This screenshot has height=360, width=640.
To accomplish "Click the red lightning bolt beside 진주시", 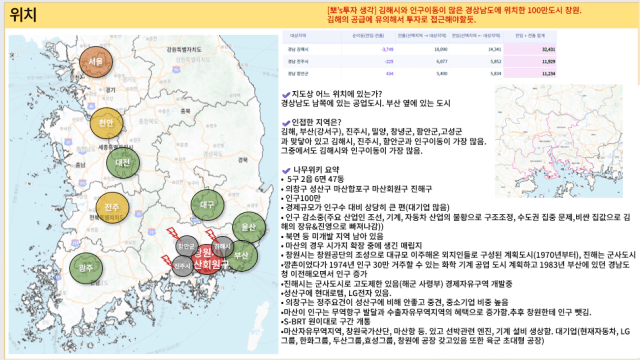I will (x=167, y=261).
